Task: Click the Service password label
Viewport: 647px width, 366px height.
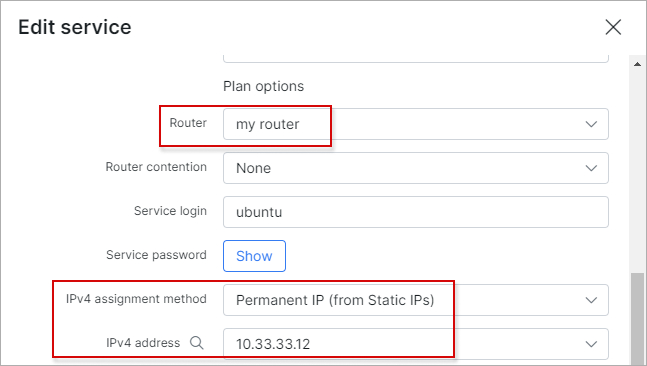Action: 156,255
